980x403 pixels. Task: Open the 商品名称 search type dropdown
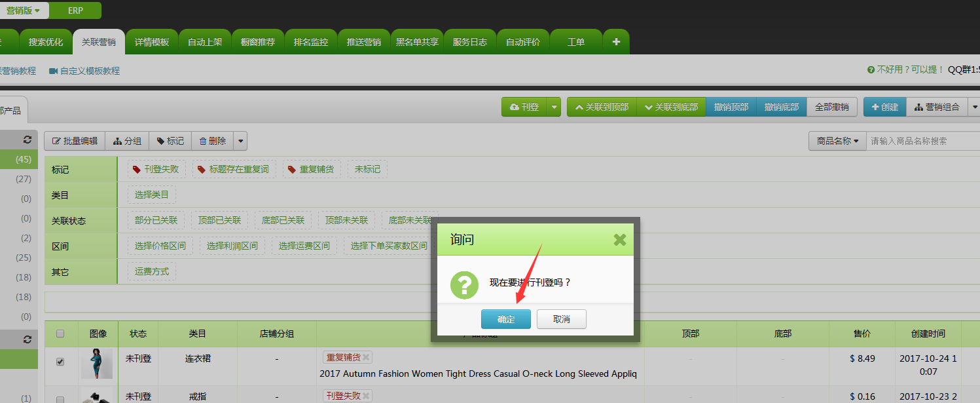(837, 141)
